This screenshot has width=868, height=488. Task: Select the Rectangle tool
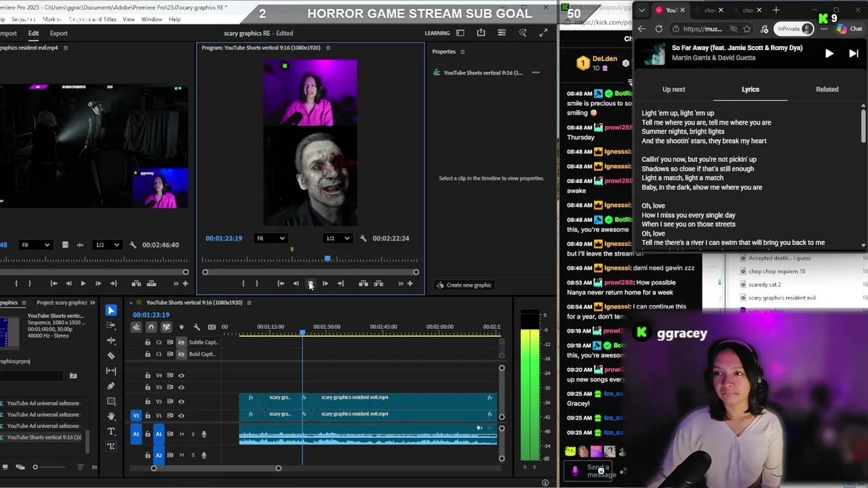click(x=111, y=401)
